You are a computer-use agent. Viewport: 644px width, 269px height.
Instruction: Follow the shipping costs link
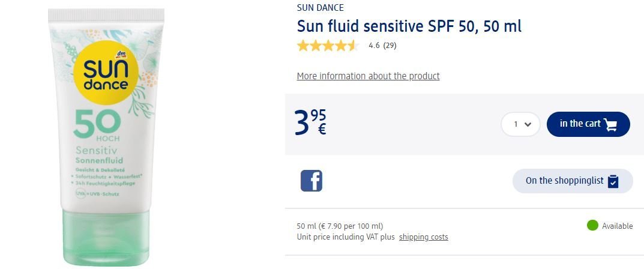(x=423, y=237)
